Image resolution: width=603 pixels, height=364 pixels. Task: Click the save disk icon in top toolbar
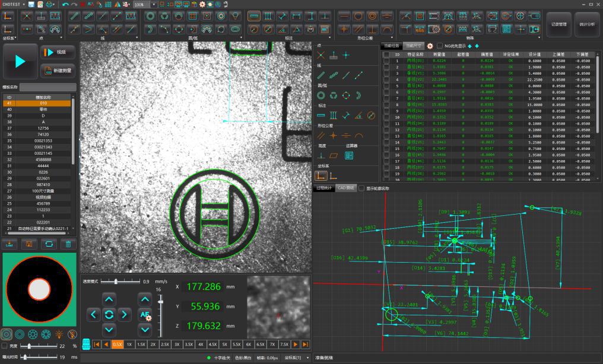(x=31, y=4)
